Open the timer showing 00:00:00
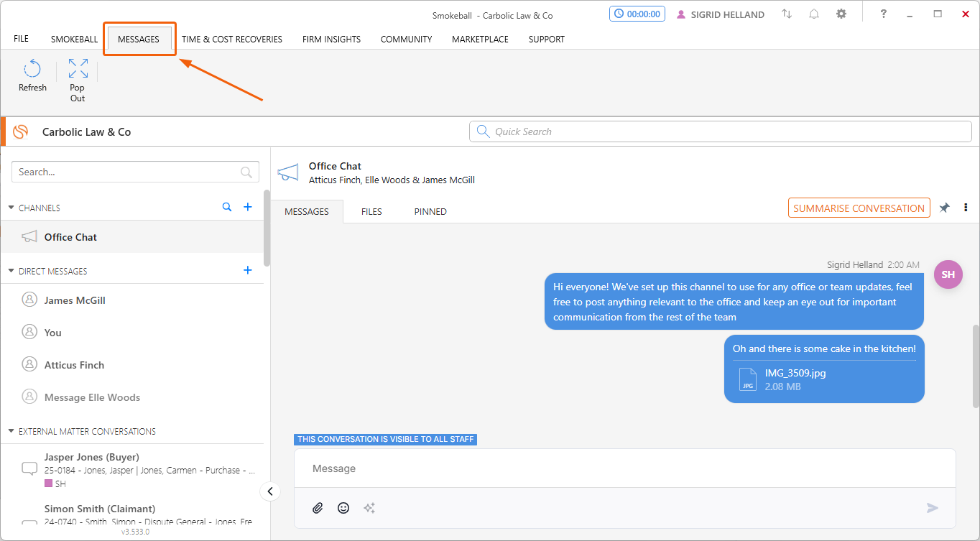 [x=637, y=14]
